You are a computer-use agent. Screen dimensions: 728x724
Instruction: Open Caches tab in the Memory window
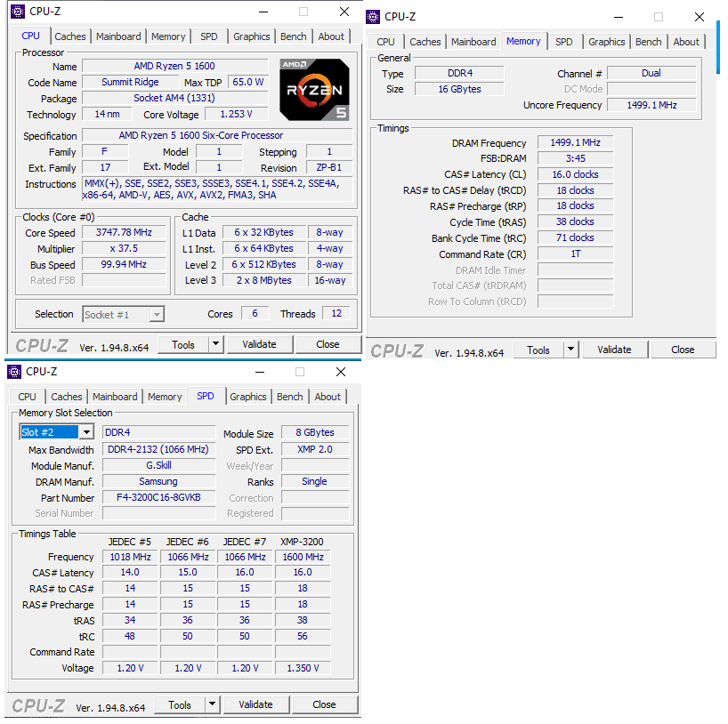click(425, 42)
